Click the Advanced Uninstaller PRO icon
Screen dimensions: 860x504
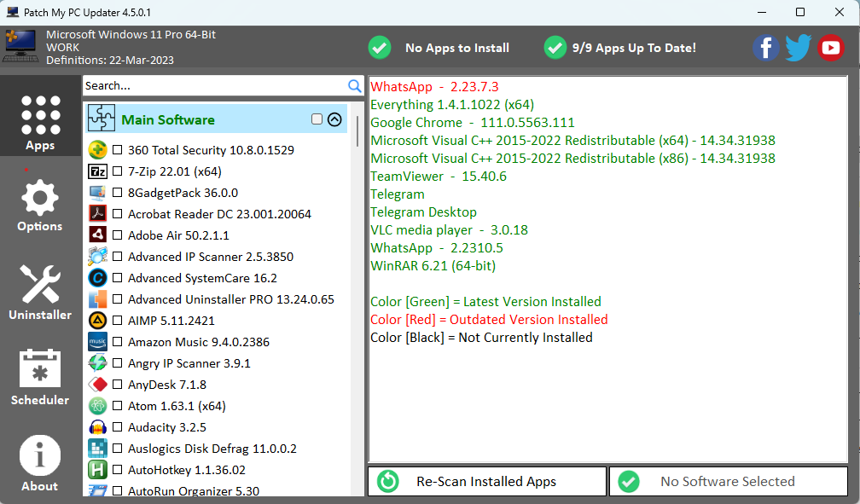(x=97, y=298)
